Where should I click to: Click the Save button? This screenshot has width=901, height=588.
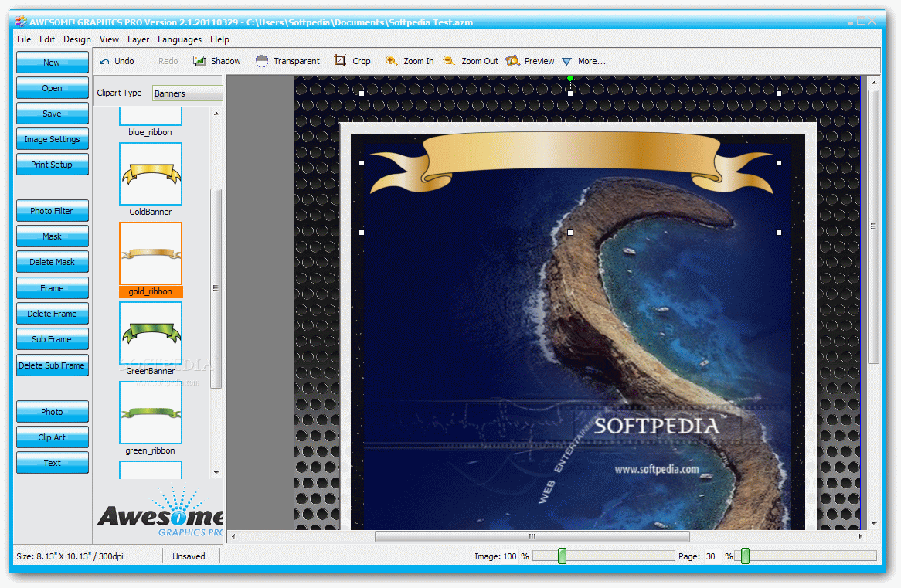pyautogui.click(x=53, y=114)
